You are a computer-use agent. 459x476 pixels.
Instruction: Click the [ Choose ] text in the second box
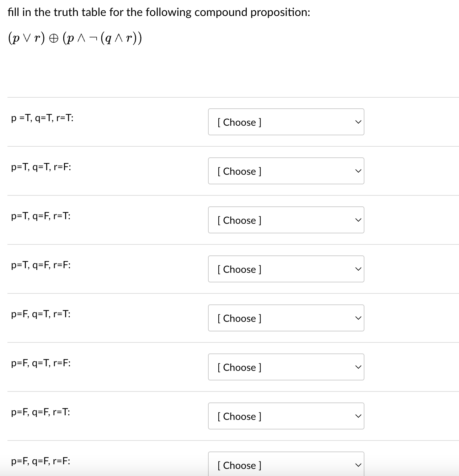click(x=239, y=171)
